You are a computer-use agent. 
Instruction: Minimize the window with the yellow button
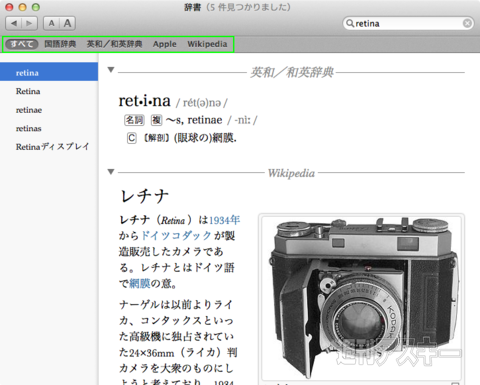coord(22,7)
